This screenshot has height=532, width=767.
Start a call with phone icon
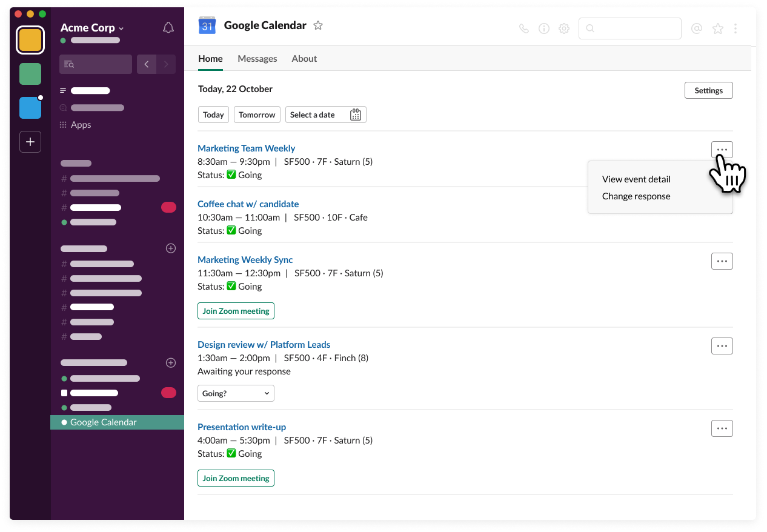(x=524, y=28)
